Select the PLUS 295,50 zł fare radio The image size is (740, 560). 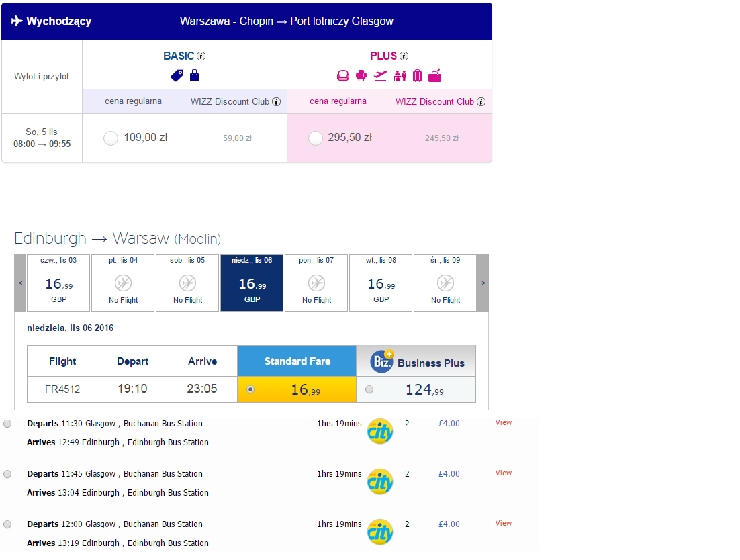315,138
